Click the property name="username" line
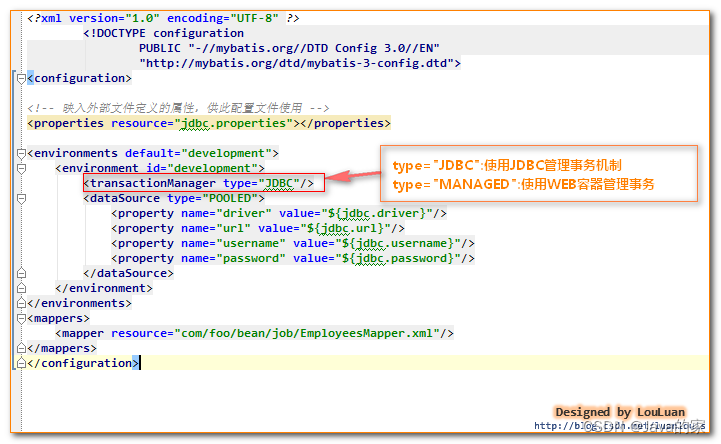 (x=293, y=244)
